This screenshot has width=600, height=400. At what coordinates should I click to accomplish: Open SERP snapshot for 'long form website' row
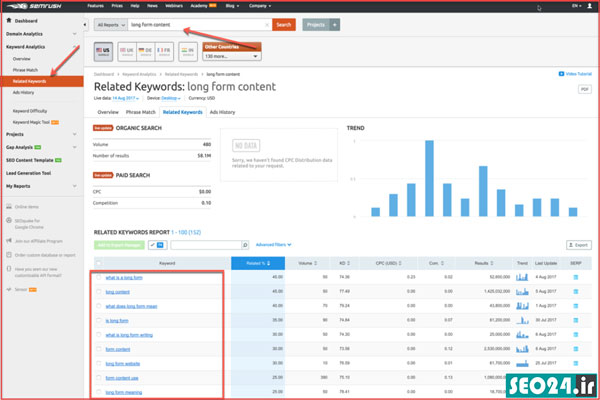coord(576,363)
